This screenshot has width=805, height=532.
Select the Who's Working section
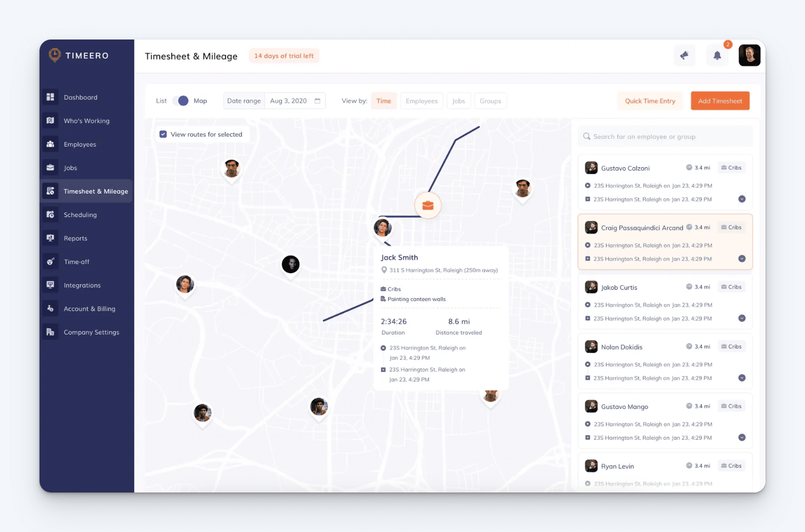pos(86,120)
